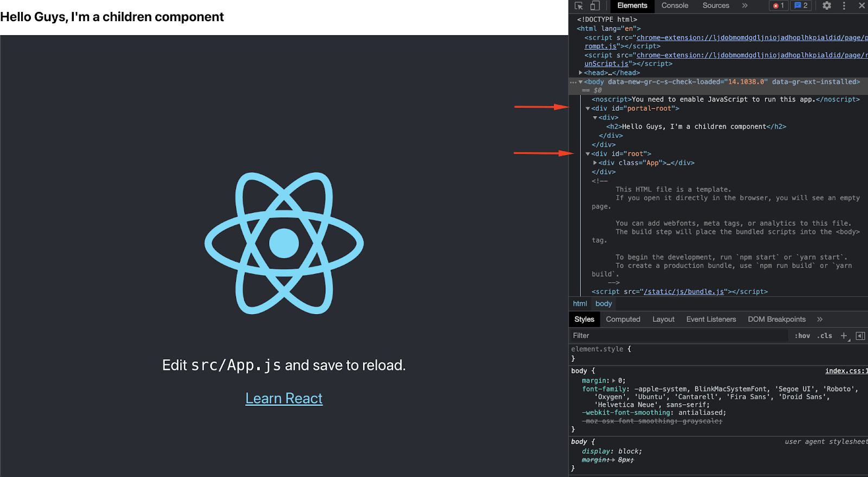Collapse the body element node
This screenshot has width=868, height=477.
[x=580, y=82]
